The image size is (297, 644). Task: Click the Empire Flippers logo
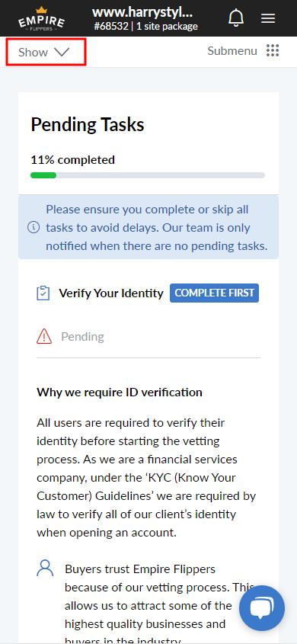coord(41,18)
